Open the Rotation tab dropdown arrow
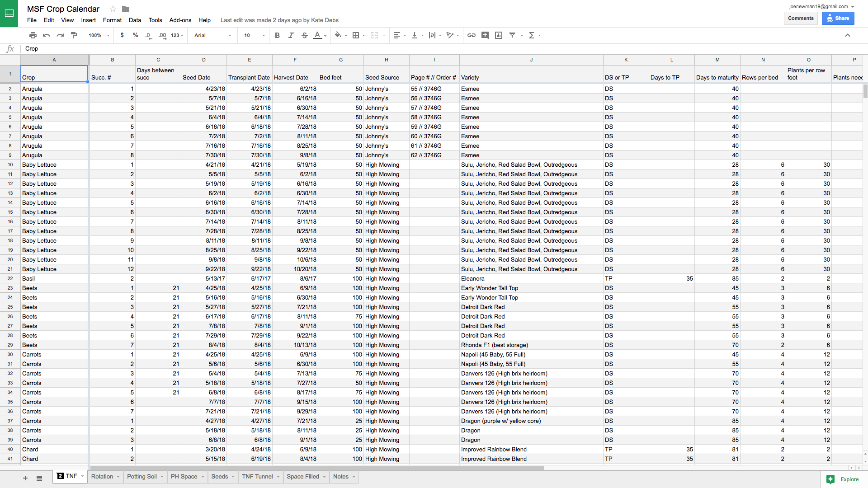868x488 pixels. coord(118,477)
